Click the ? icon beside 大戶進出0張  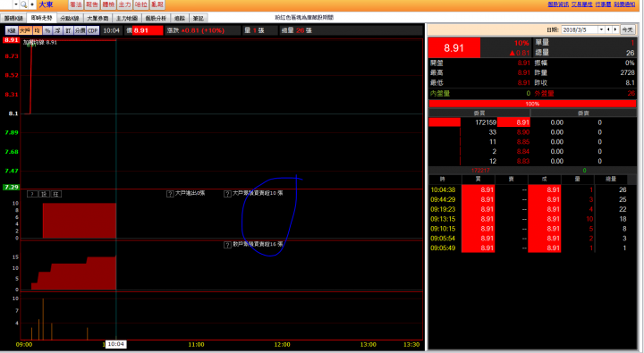(x=170, y=193)
